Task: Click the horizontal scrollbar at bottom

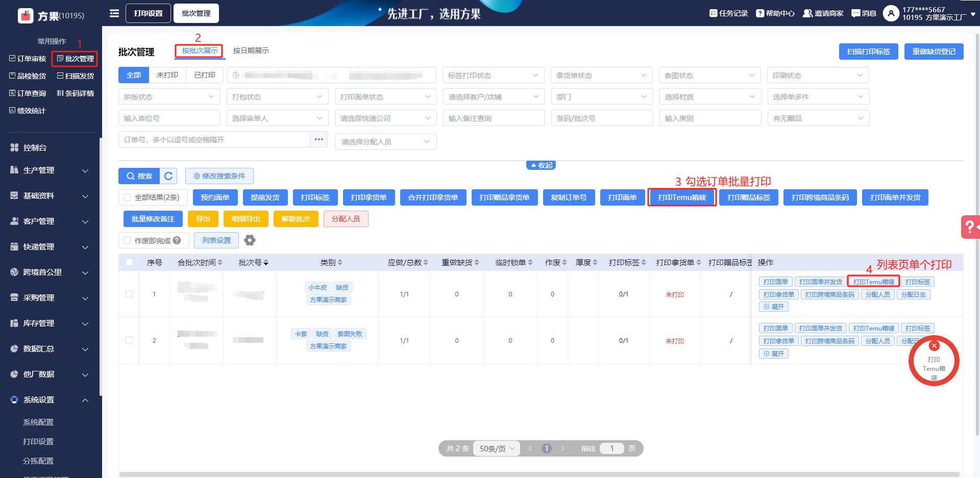Action: tap(540, 474)
